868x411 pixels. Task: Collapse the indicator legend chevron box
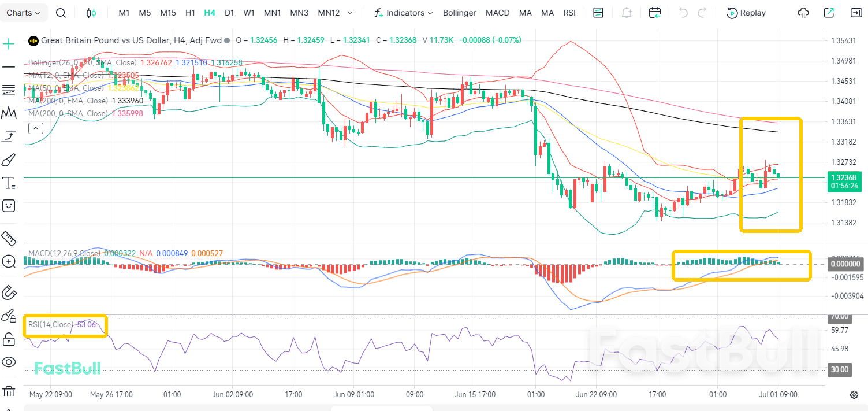pos(35,128)
